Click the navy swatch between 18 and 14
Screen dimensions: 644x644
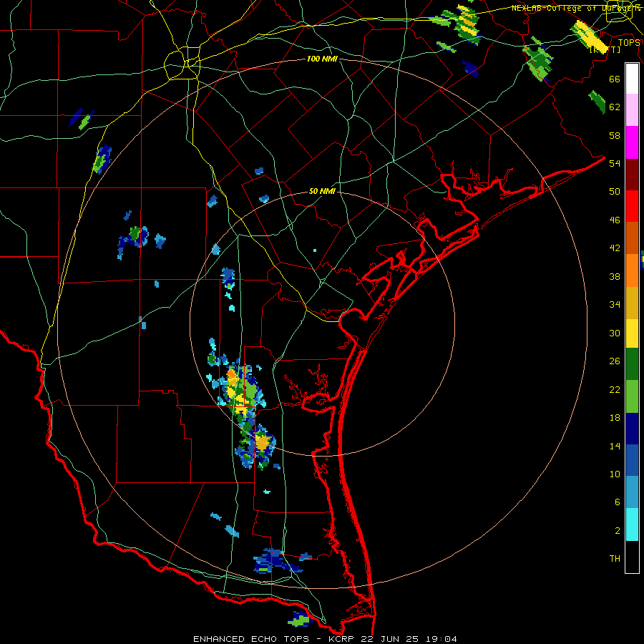point(632,429)
